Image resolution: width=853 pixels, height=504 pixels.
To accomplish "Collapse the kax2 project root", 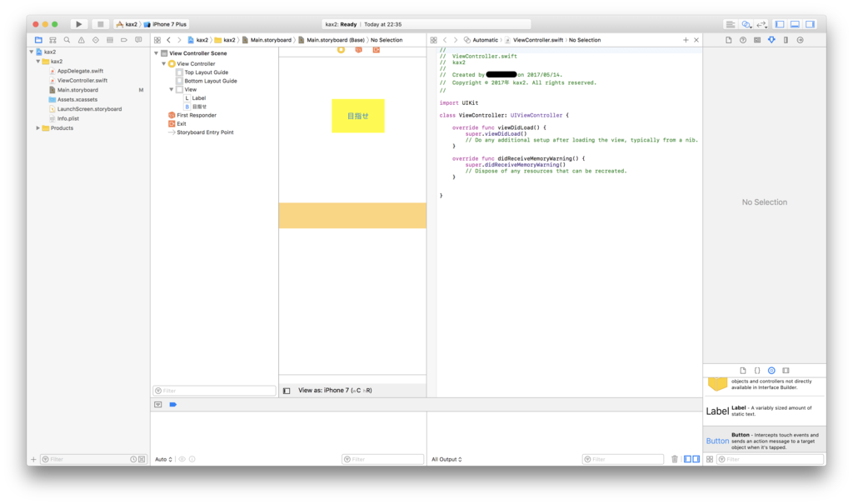I will (32, 52).
